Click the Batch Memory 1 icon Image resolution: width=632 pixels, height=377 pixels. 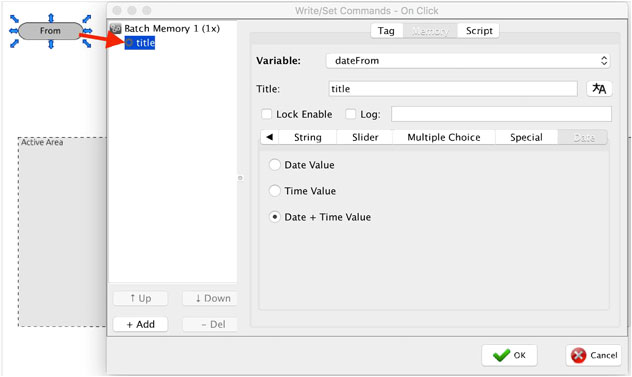click(x=116, y=28)
